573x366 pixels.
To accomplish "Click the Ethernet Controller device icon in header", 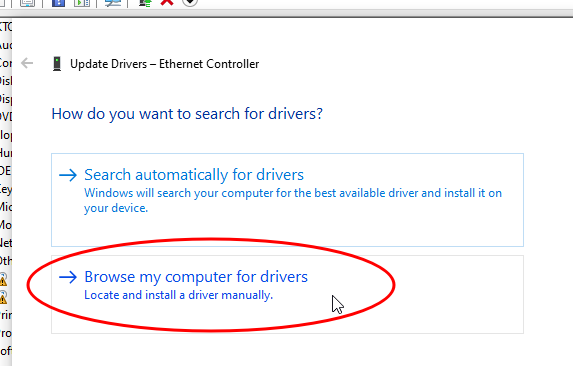I will [57, 64].
